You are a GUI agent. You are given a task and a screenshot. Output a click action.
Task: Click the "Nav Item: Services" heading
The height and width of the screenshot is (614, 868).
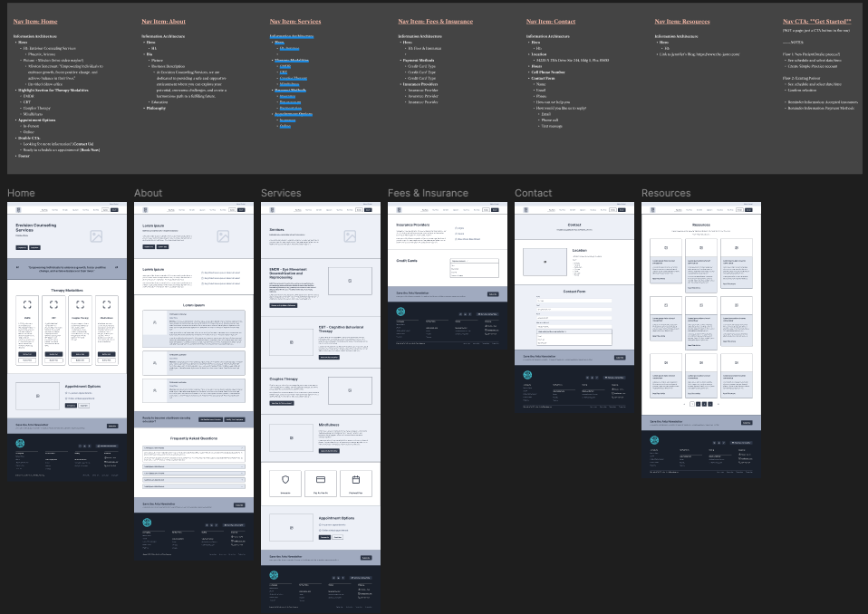294,21
